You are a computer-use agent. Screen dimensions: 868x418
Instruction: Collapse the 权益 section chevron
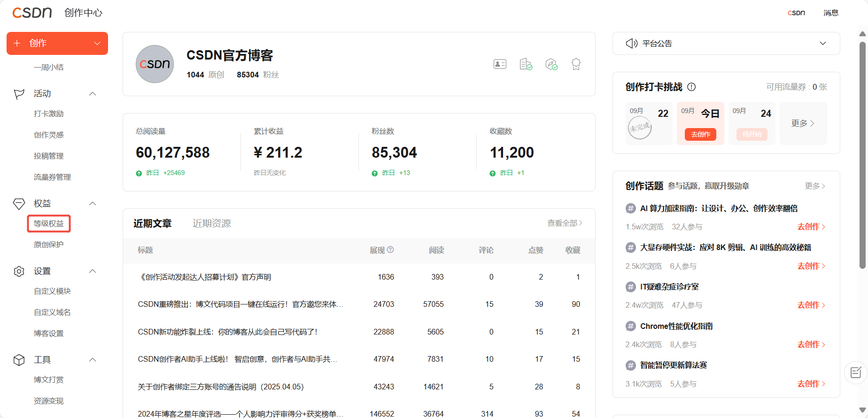(93, 204)
